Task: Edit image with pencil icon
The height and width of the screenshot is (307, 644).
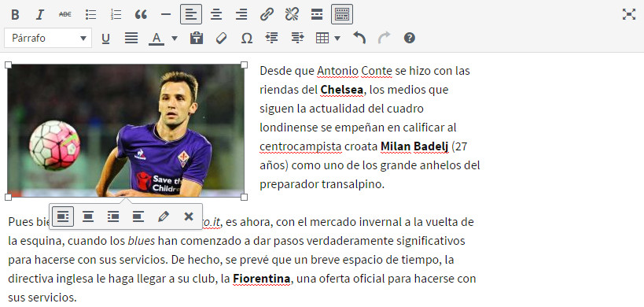Action: coord(164,216)
